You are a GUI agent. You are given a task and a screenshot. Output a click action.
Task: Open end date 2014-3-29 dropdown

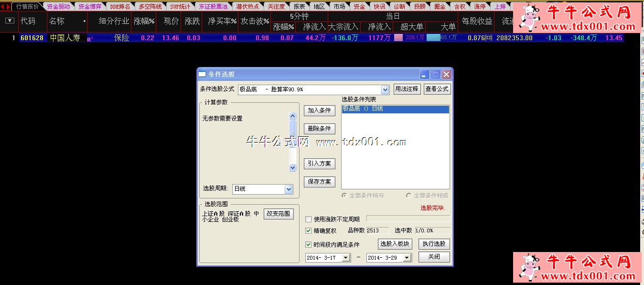(407, 258)
